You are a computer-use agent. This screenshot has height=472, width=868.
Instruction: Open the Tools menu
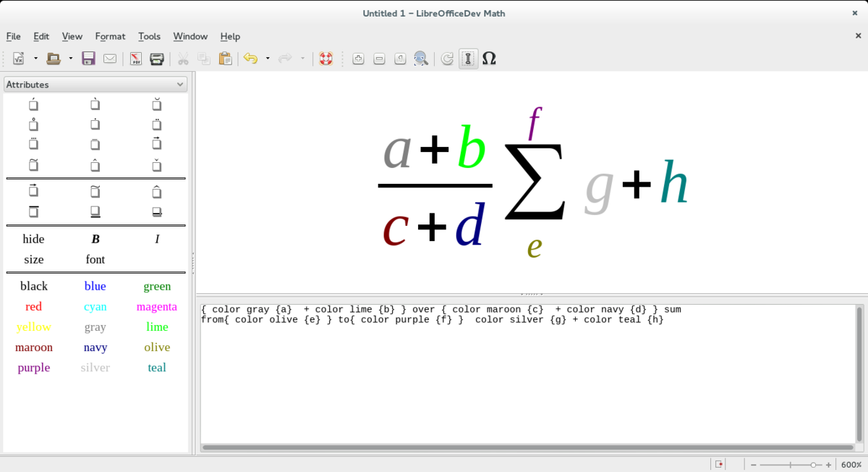pos(149,36)
